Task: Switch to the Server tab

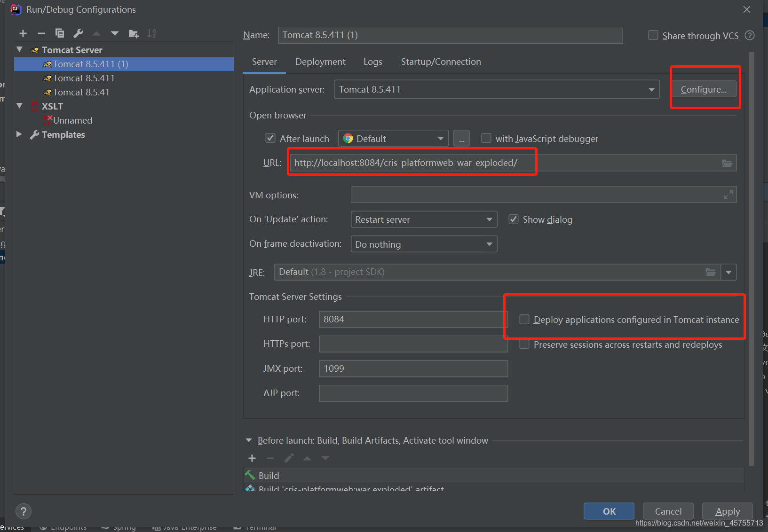Action: tap(264, 62)
